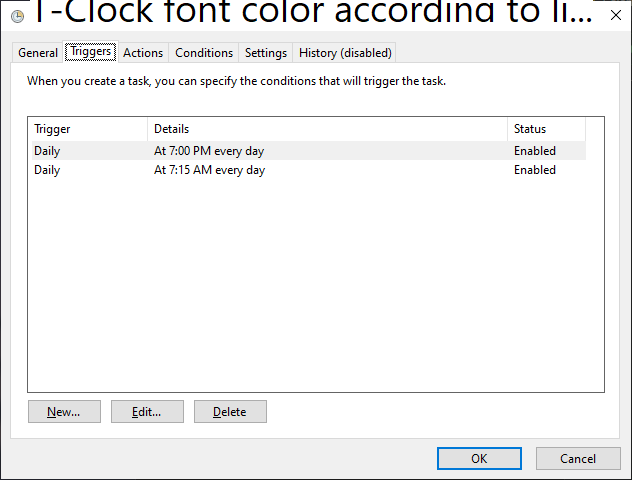
Task: Open the General tab
Action: 38,53
